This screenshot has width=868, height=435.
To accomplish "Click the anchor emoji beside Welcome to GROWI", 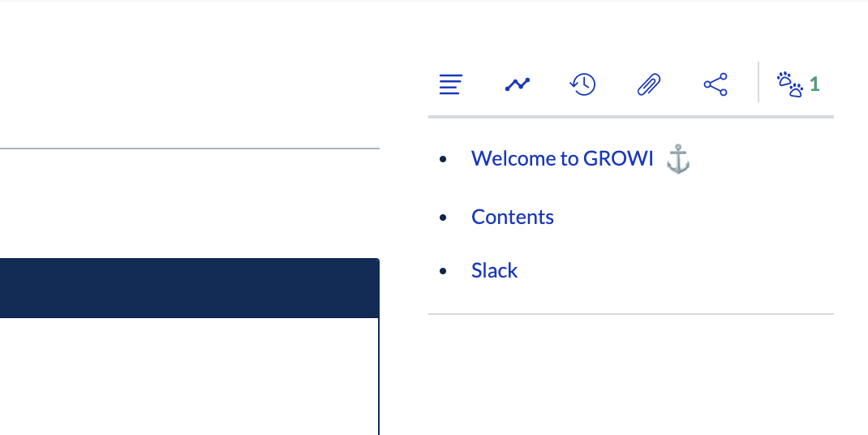I will 677,159.
